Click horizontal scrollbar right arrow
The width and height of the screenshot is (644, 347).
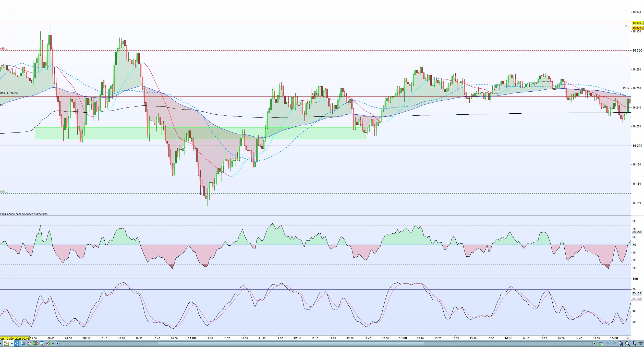tap(594, 343)
